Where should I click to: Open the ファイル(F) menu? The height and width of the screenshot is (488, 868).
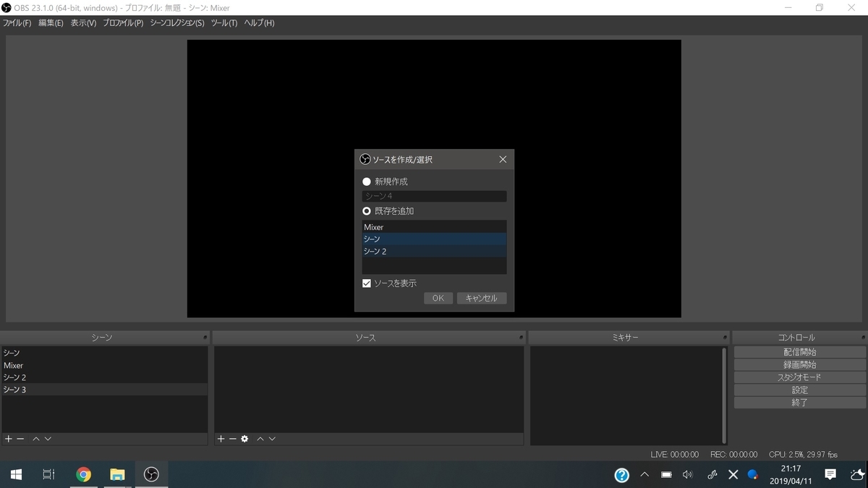pyautogui.click(x=17, y=23)
